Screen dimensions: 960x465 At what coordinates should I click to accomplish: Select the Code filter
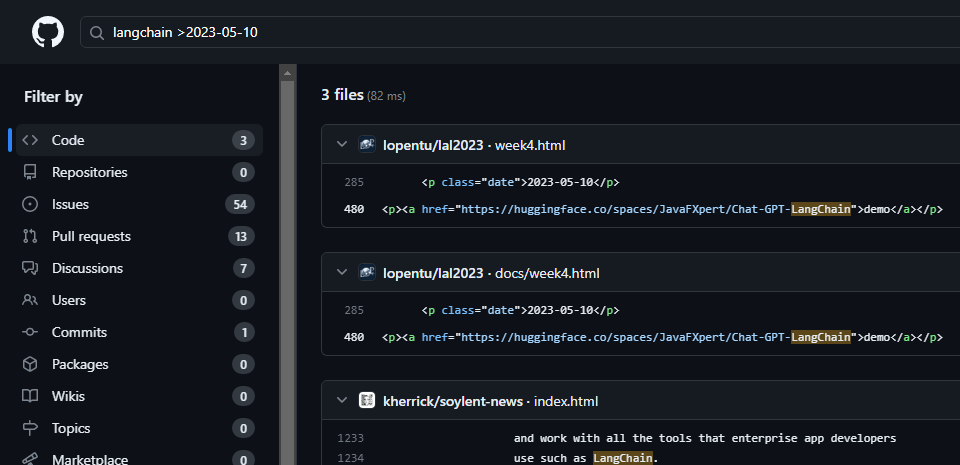pos(140,140)
